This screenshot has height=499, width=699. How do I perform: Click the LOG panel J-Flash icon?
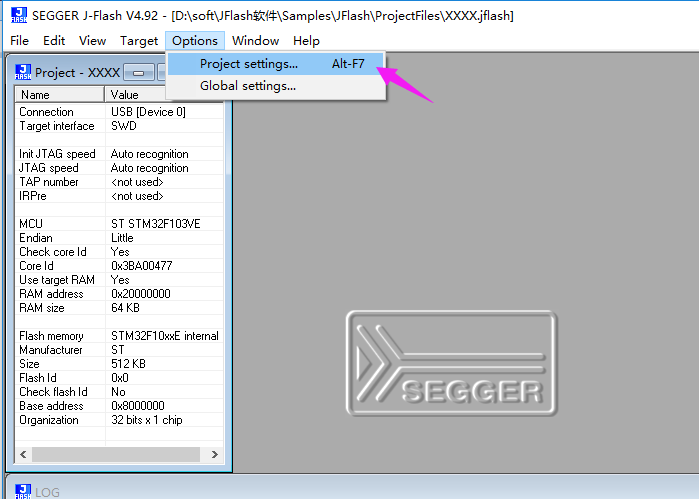pos(23,491)
